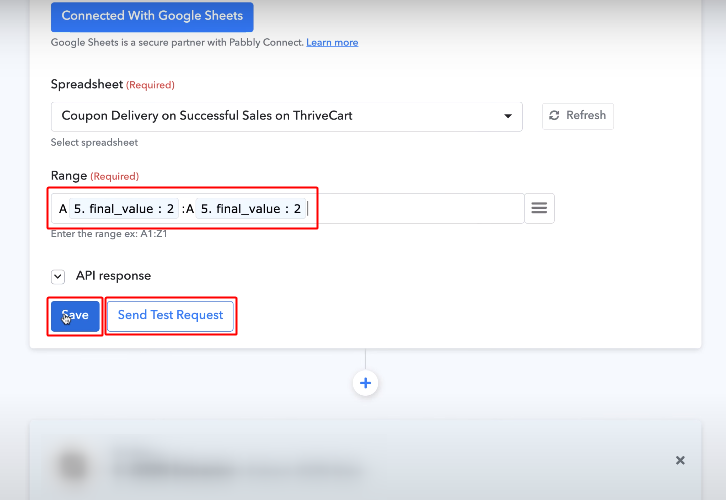Click the 'Select spreadsheet' helper text
Viewport: 726px width, 500px height.
coord(94,143)
